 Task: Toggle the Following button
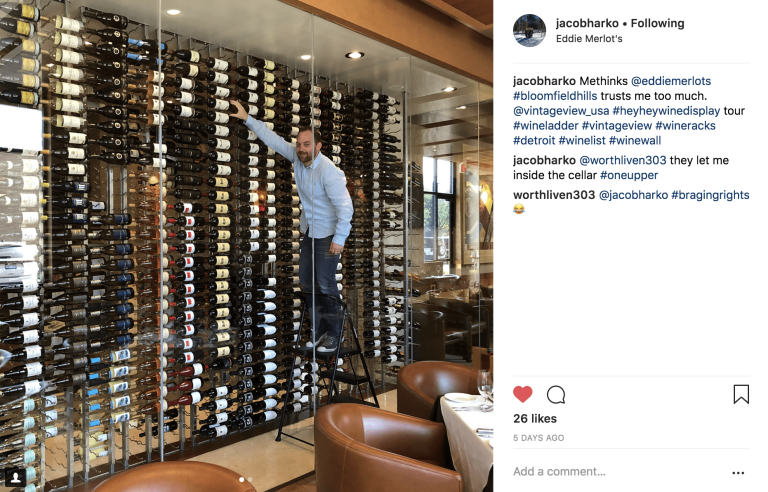[657, 23]
